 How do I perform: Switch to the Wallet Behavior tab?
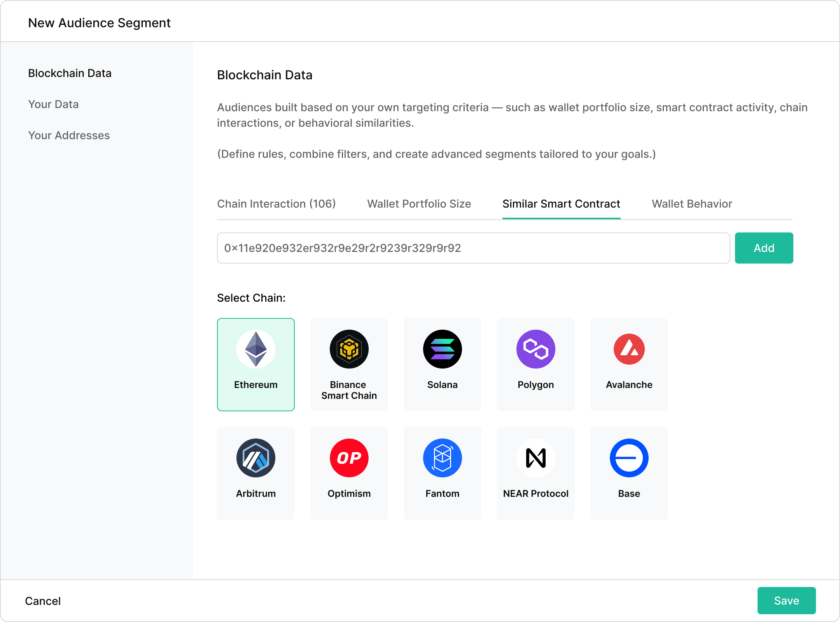coord(692,204)
